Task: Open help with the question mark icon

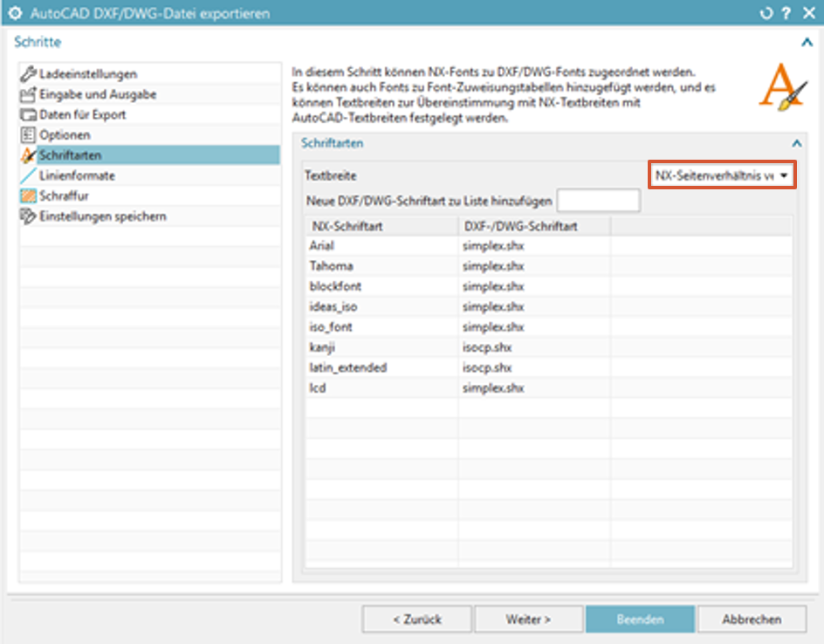Action: coord(786,13)
